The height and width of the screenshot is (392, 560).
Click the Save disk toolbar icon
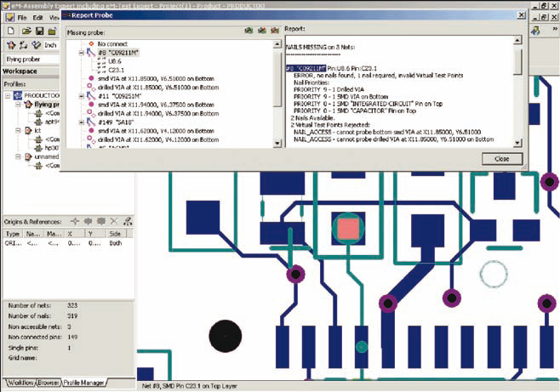click(x=39, y=29)
